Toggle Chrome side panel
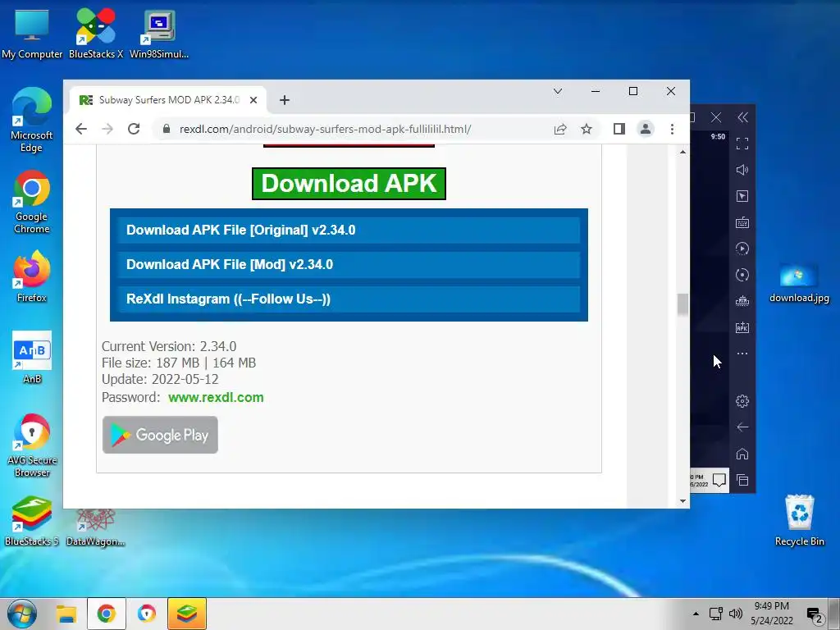 pyautogui.click(x=619, y=129)
